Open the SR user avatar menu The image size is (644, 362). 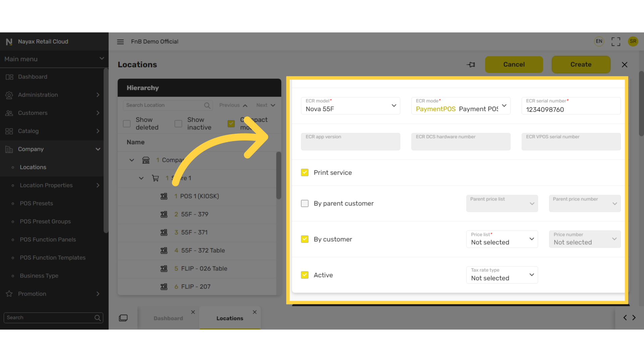633,41
